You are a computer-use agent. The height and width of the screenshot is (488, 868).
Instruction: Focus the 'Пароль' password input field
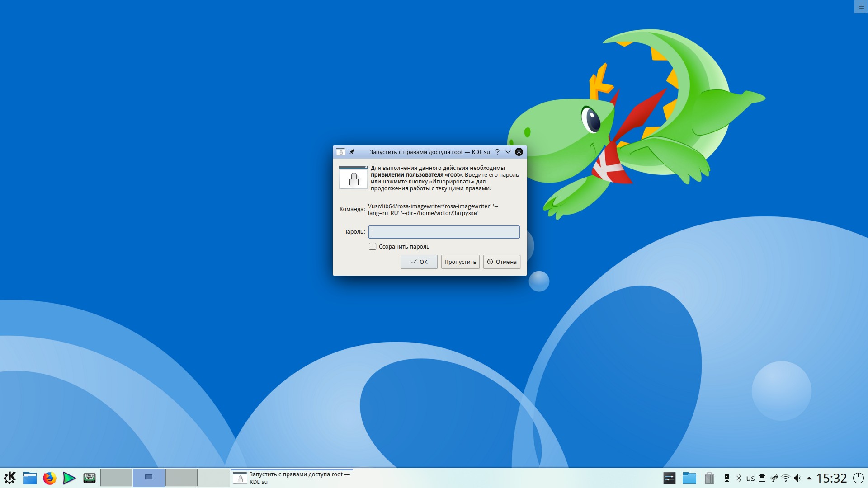point(444,232)
